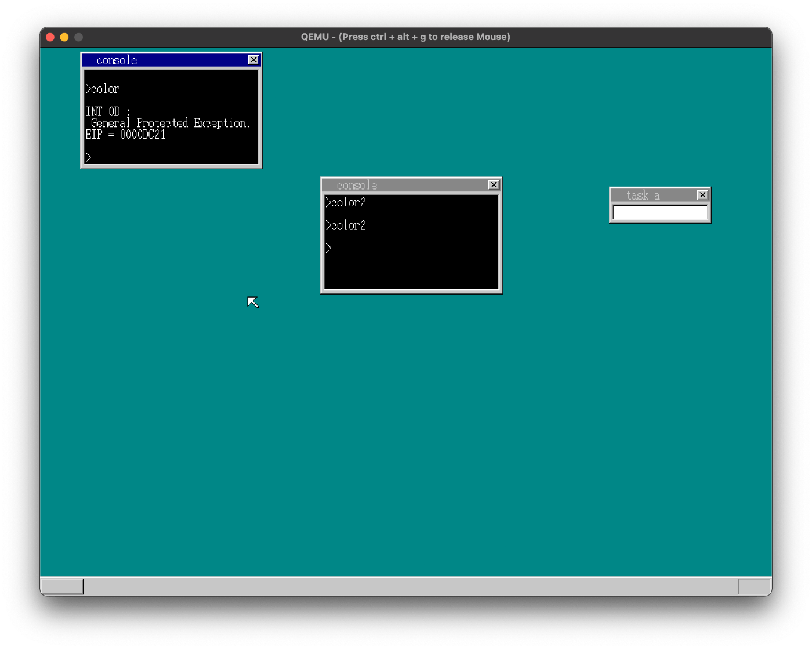
Task: Click the ">color" command line
Action: point(103,89)
